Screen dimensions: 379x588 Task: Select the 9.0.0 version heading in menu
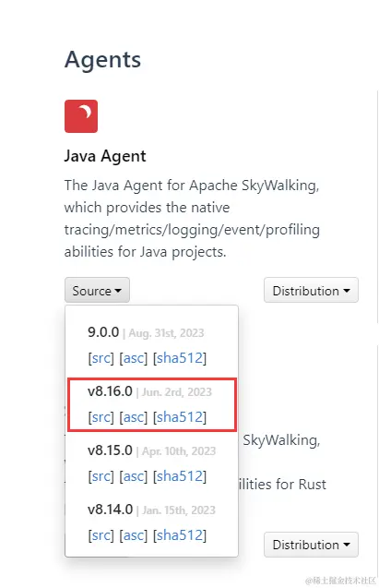point(103,332)
